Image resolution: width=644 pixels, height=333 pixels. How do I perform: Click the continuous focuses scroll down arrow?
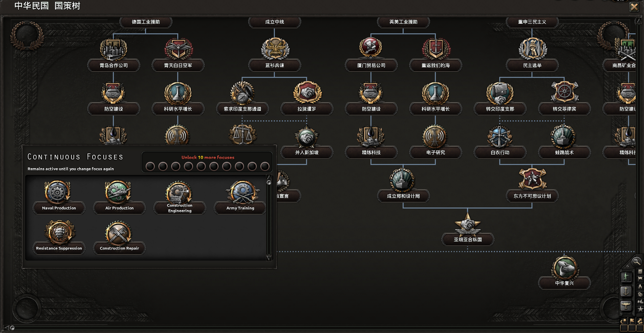[269, 258]
